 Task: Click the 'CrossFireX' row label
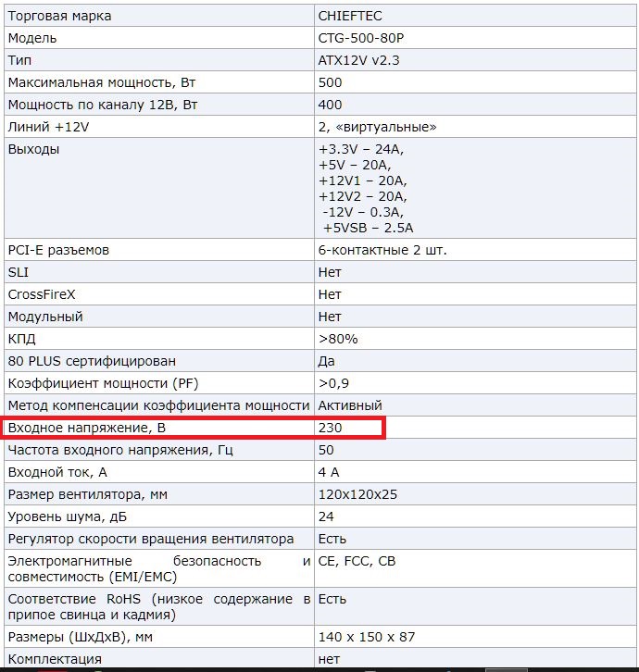coord(44,294)
